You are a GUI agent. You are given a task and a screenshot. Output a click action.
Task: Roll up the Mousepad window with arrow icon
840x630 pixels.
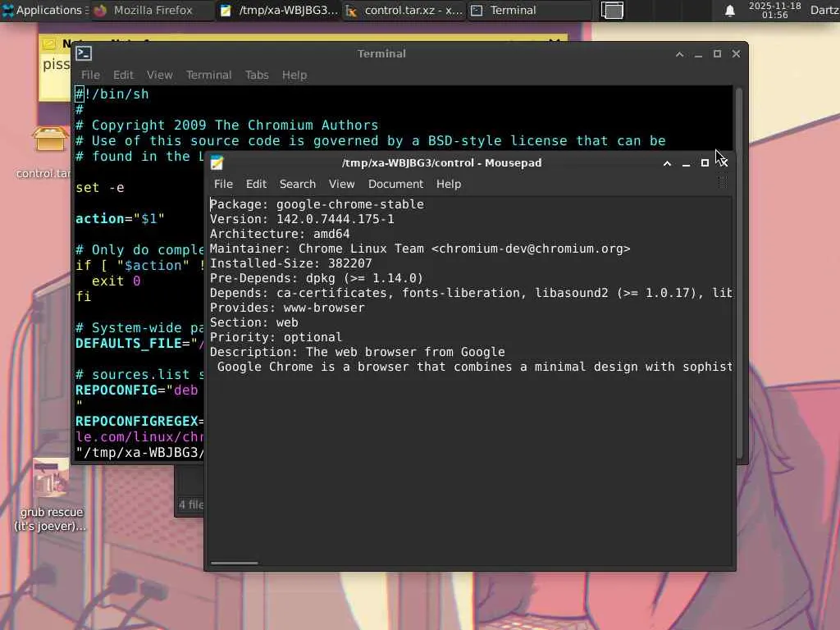point(667,163)
